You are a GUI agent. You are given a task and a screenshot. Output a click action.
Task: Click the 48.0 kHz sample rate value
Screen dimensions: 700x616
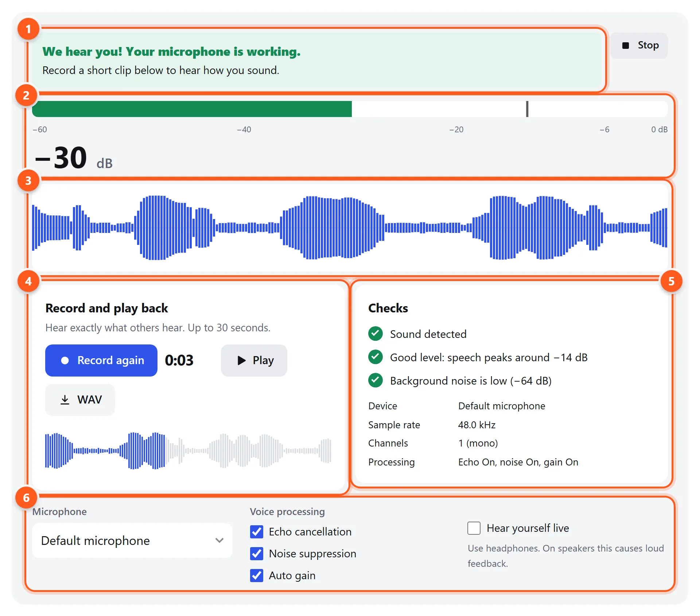[477, 425]
